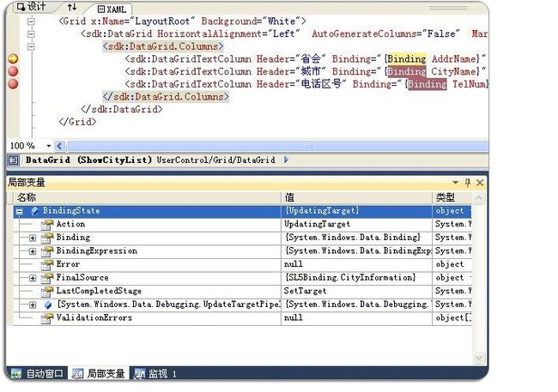Click the locals list scroll up arrow
Image resolution: width=558 pixels, height=392 pixels.
pos(479,198)
